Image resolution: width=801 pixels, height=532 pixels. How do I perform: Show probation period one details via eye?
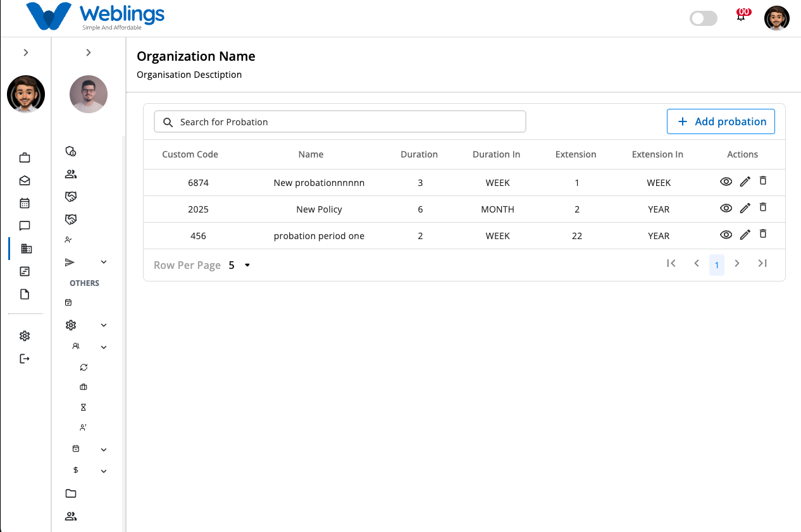(x=726, y=235)
